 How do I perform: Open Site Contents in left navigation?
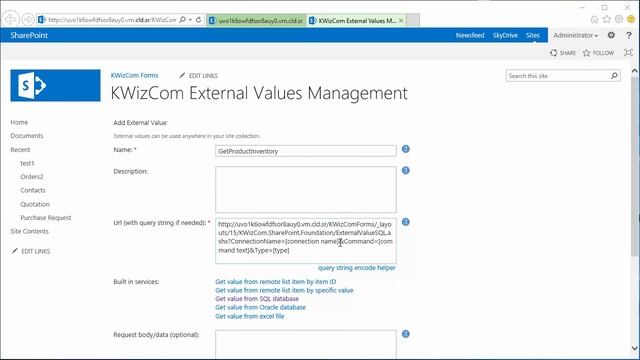[x=29, y=231]
